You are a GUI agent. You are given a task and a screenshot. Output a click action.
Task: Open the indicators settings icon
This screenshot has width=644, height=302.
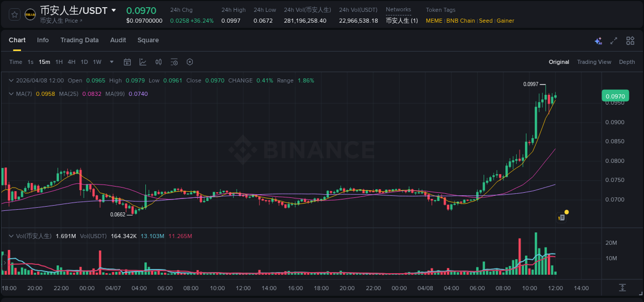point(174,62)
